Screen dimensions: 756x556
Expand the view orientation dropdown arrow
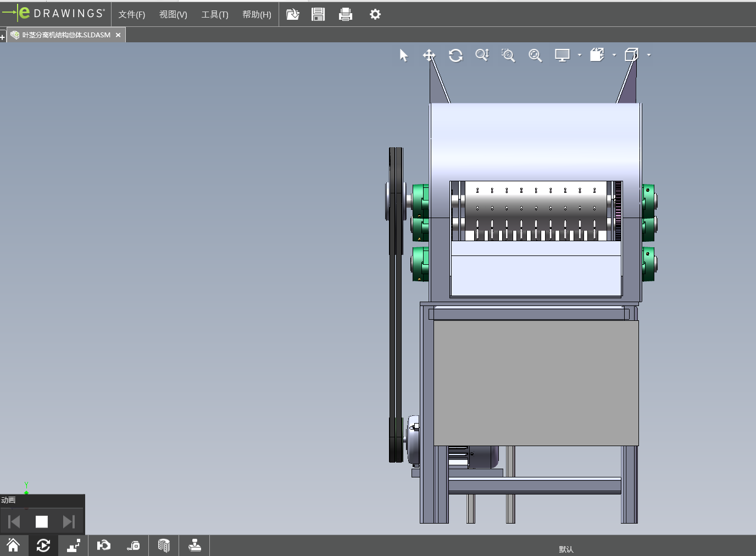(x=614, y=55)
